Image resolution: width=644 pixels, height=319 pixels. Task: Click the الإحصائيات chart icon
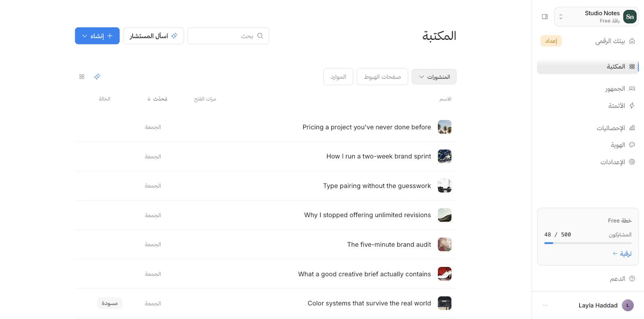[x=632, y=128]
